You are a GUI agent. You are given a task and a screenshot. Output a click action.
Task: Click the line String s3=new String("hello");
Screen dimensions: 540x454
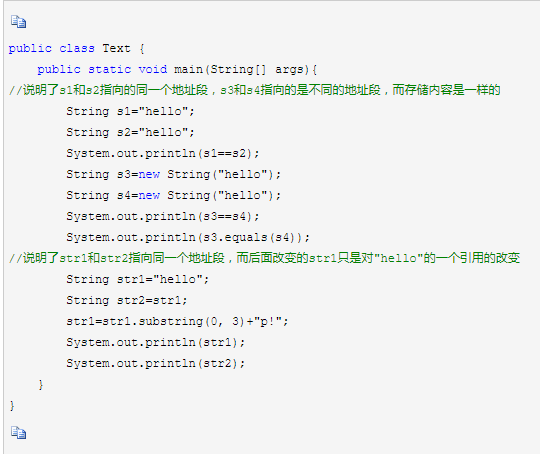(174, 175)
